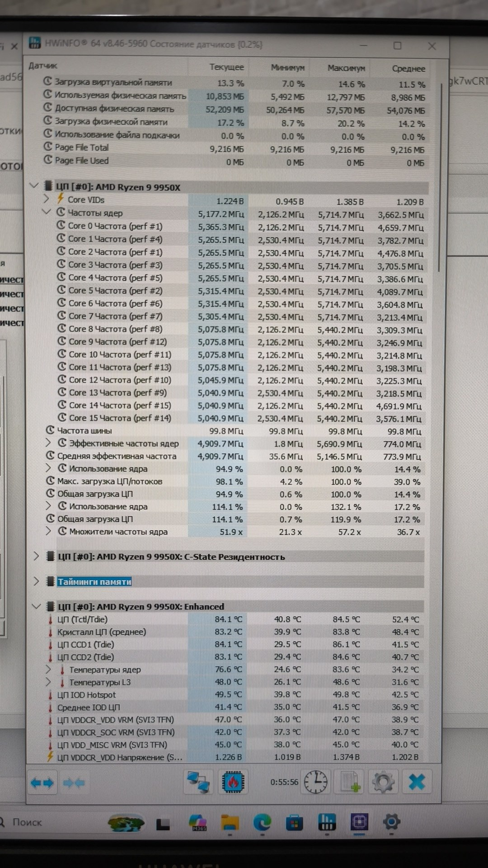This screenshot has height=868, width=488.
Task: Expand Эффективные частоты ядер
Action: 48,443
